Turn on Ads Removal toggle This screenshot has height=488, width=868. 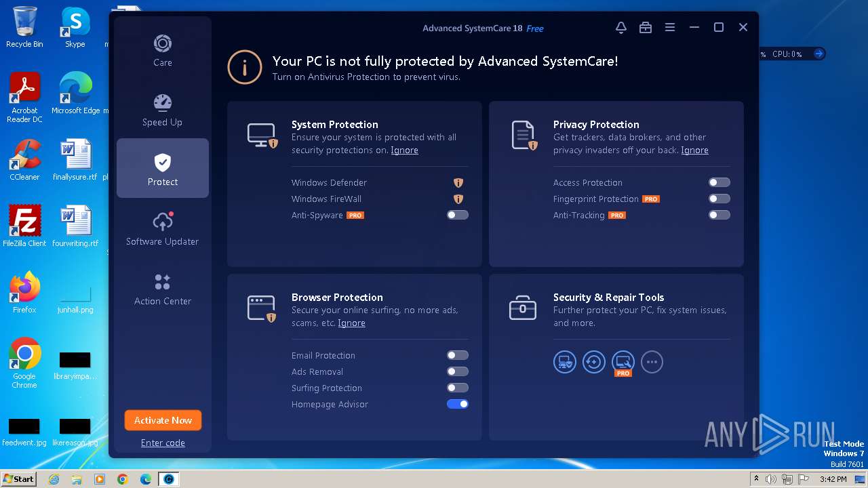(x=458, y=371)
